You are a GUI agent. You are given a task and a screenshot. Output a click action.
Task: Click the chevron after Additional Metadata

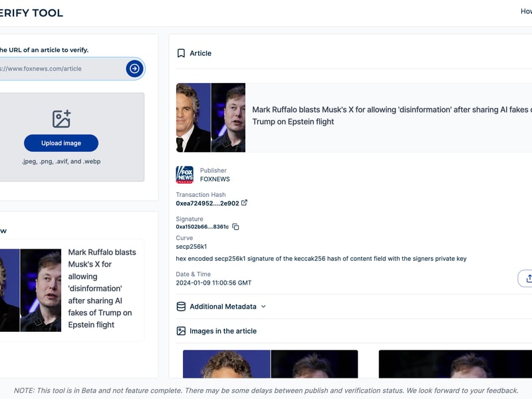(x=263, y=307)
